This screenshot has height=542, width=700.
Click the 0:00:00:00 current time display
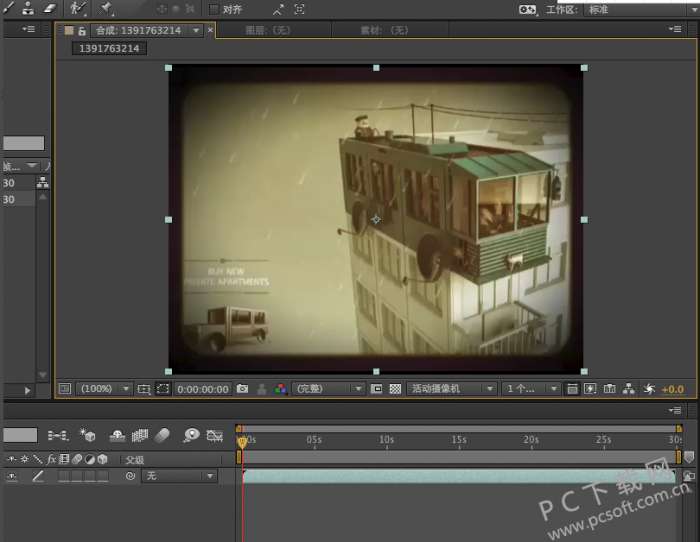pyautogui.click(x=203, y=389)
